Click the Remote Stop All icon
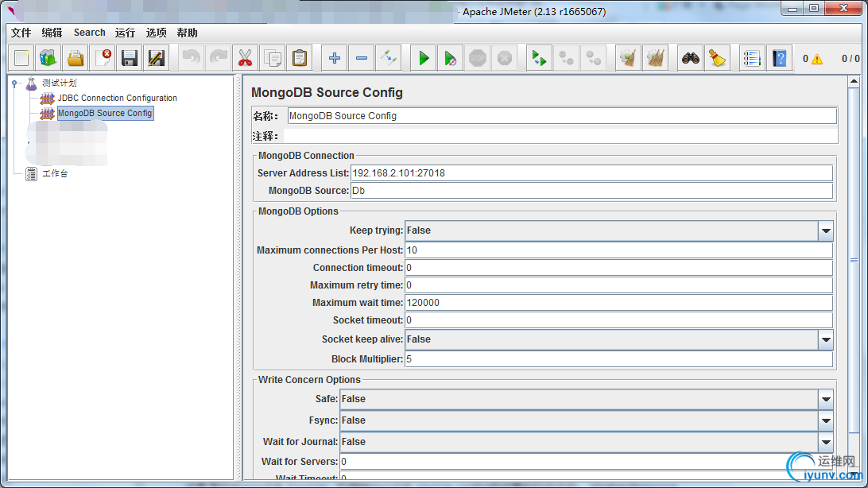The width and height of the screenshot is (868, 488). (566, 58)
